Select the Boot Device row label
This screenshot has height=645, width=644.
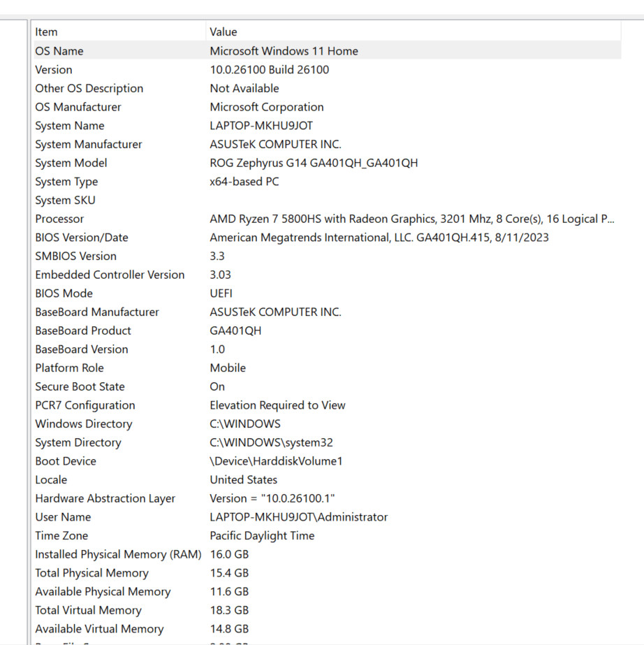66,461
